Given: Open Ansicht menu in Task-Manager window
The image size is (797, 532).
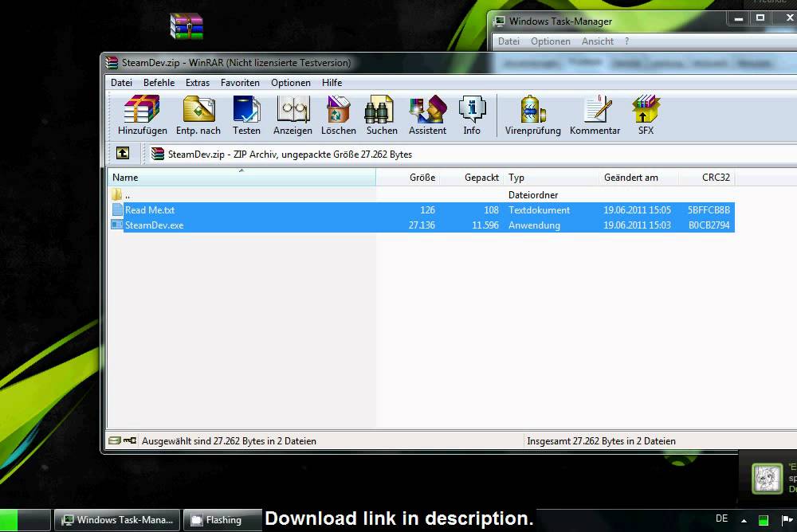Looking at the screenshot, I should tap(598, 41).
